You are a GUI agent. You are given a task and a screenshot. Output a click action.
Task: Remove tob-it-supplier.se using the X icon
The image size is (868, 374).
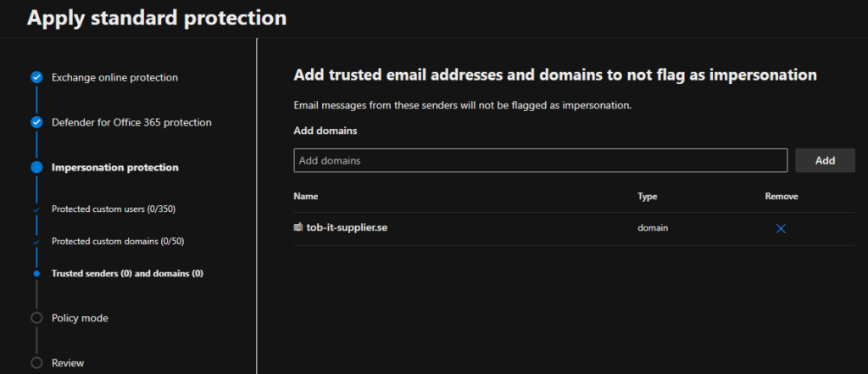pyautogui.click(x=781, y=228)
